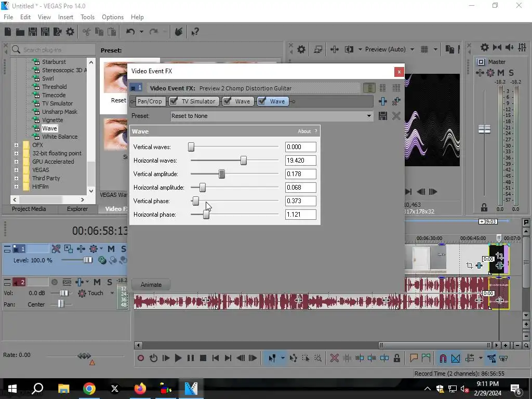This screenshot has height=399, width=532.
Task: Click the Undo arrow icon
Action: (x=130, y=32)
